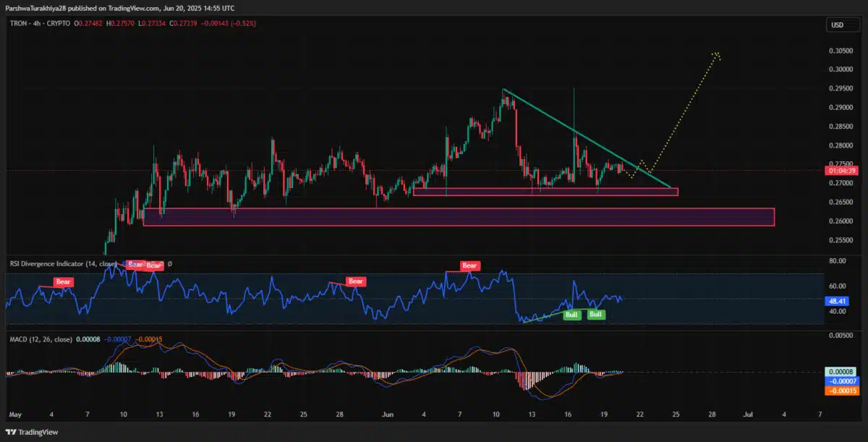Select the large purple demand zone rectangle

[459, 217]
